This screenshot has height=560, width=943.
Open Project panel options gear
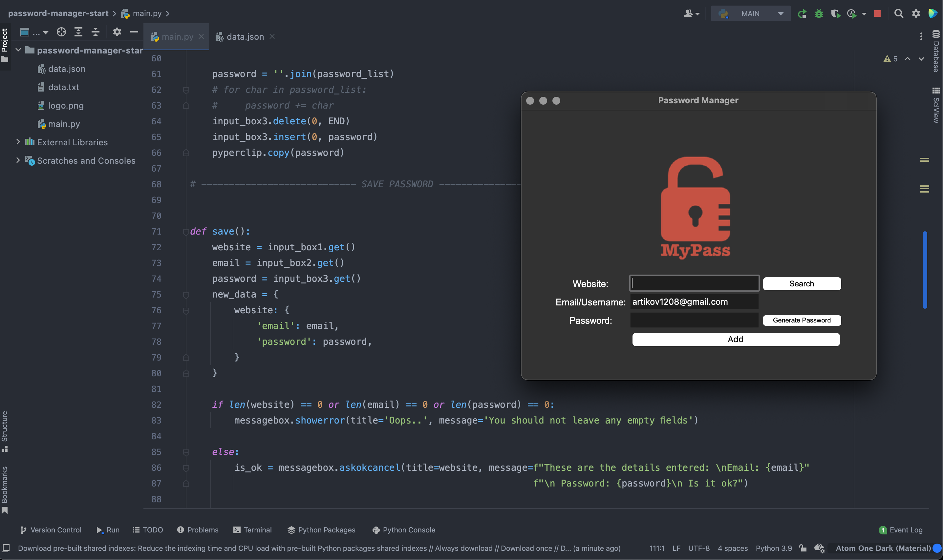117,32
